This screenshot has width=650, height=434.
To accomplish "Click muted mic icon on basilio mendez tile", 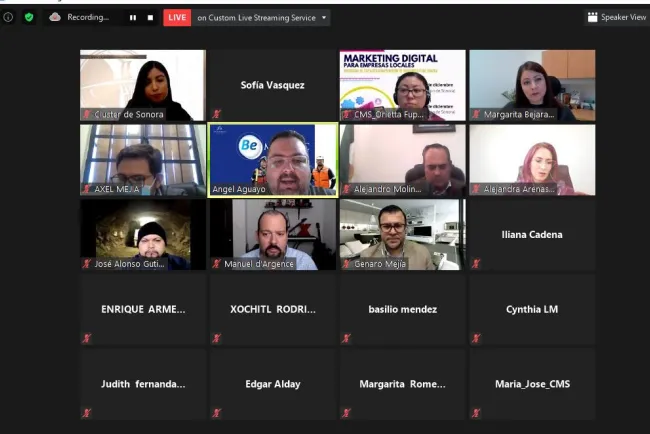I will pyautogui.click(x=346, y=338).
